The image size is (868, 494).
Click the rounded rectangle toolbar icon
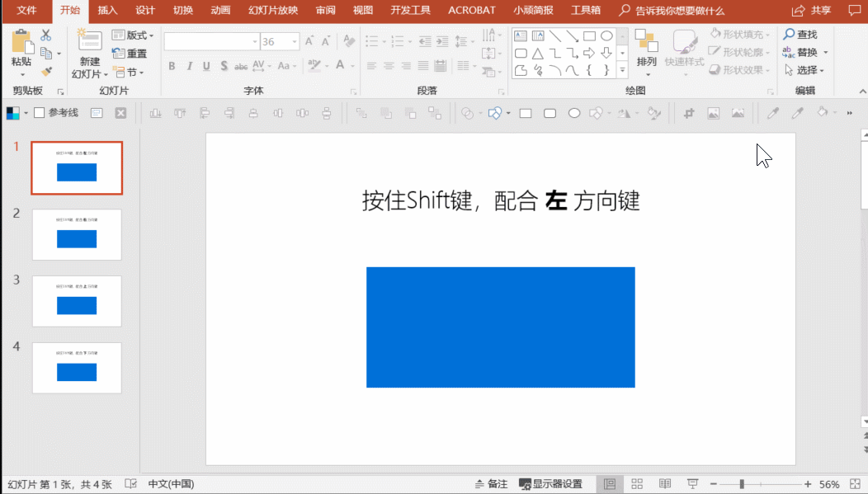coord(550,114)
